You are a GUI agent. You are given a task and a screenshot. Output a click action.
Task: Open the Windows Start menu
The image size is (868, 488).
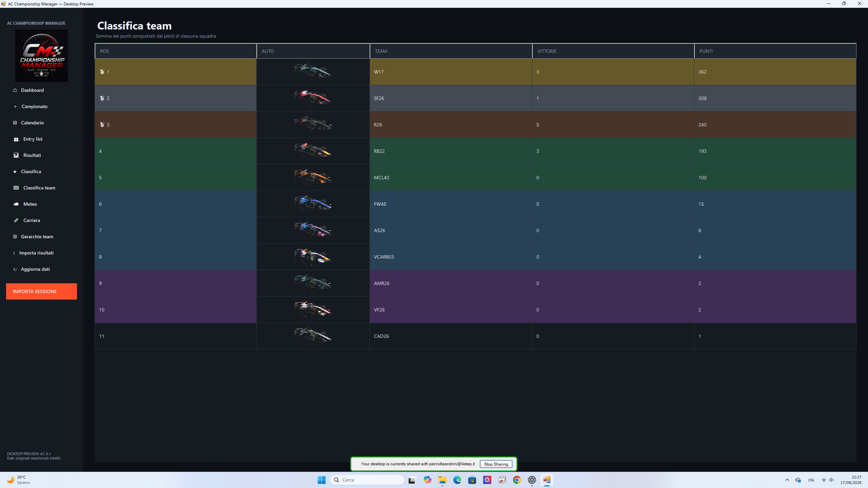321,480
